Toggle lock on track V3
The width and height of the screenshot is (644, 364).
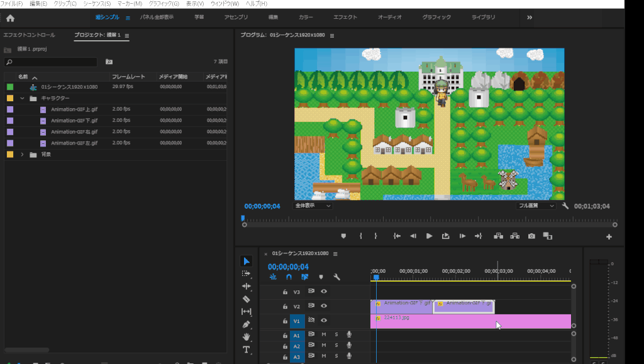point(285,292)
